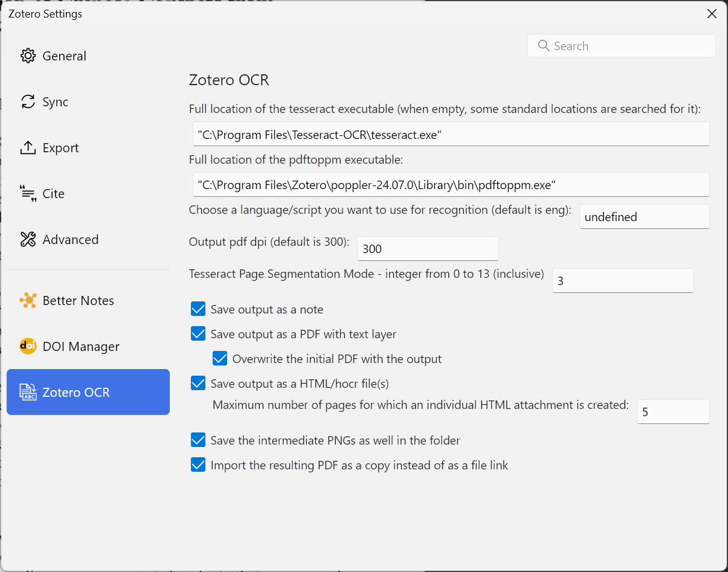This screenshot has width=728, height=572.
Task: Toggle Import resulting PDF as a copy
Action: 198,465
